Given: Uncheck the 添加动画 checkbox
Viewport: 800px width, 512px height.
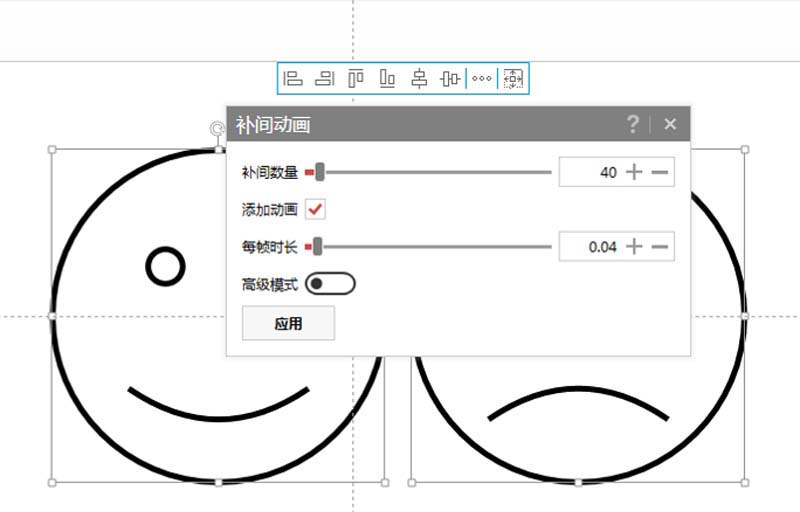Looking at the screenshot, I should (315, 209).
